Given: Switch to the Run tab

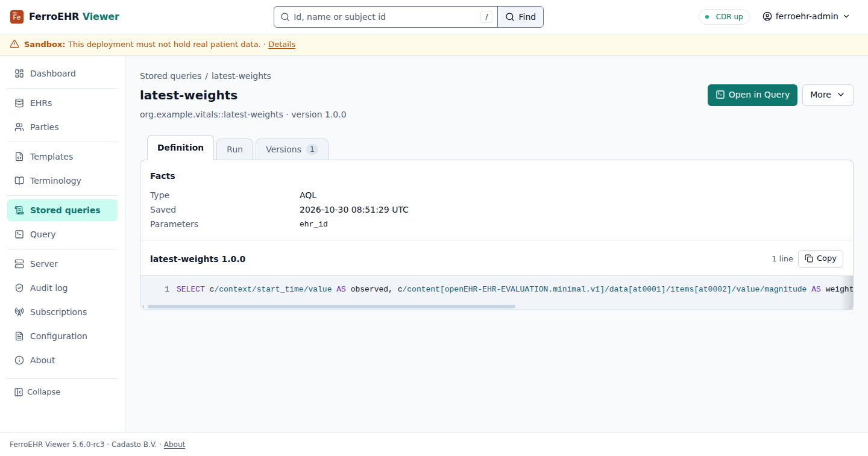Looking at the screenshot, I should click(x=234, y=149).
